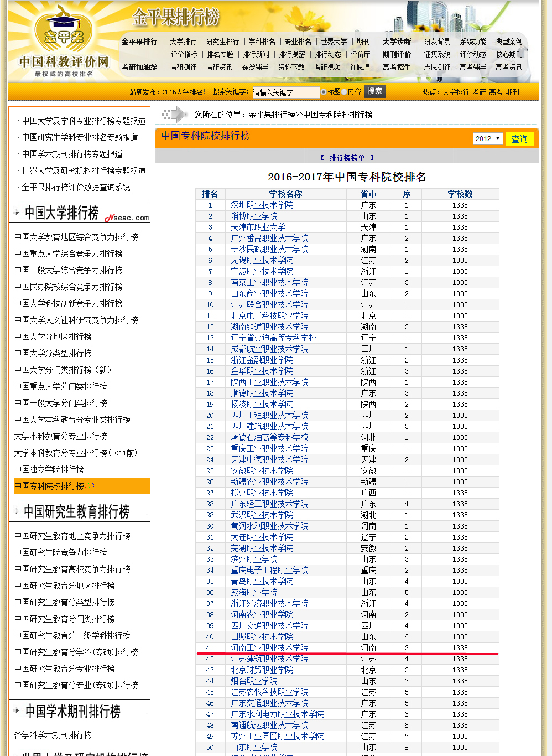
Task: Click the arrow icon beside 您所在的位置
Action: [x=175, y=115]
